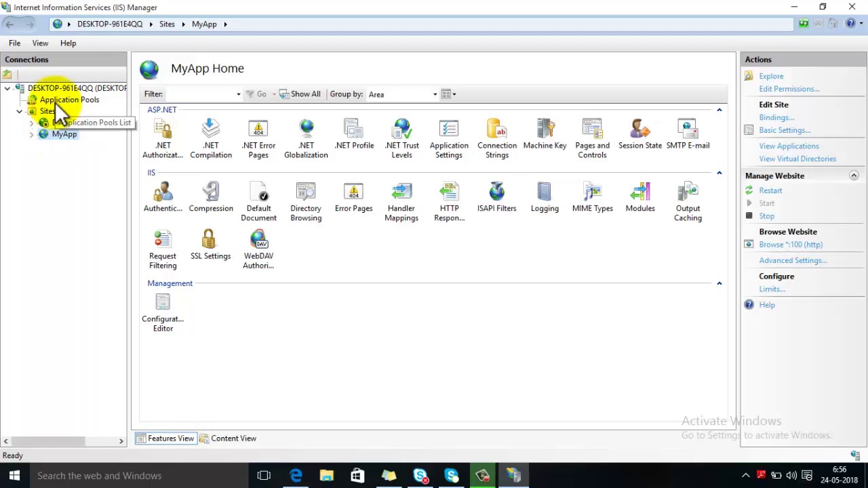Collapse the Sites tree node
Viewport: 868px width, 488px height.
20,111
